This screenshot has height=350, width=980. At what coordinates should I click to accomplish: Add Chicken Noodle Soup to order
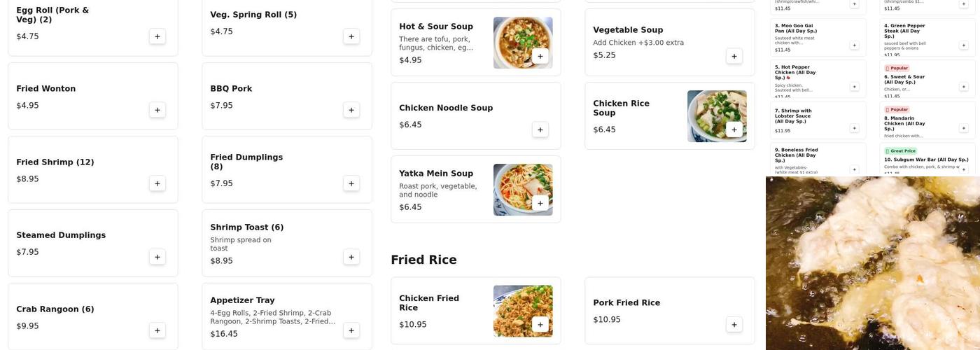540,129
